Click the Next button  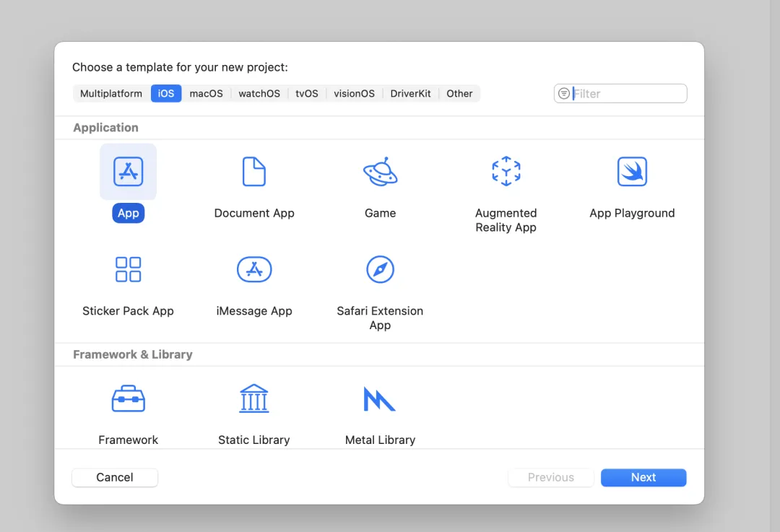point(643,477)
